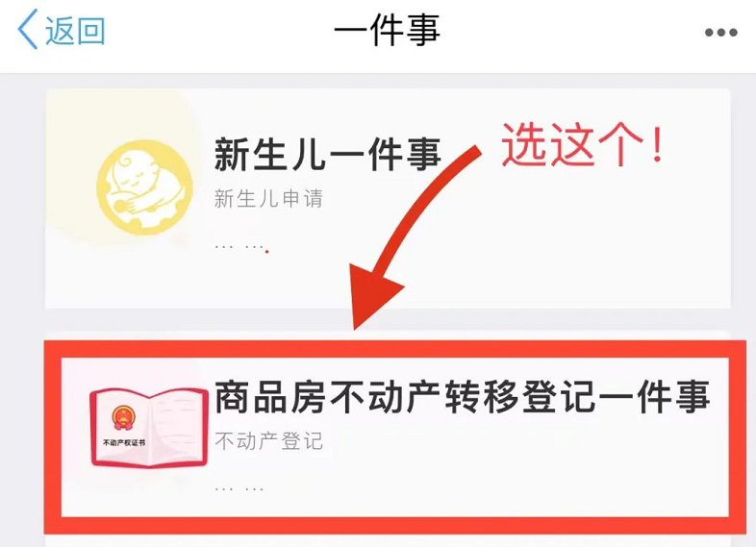Open 新生儿一件事 title
This screenshot has width=756, height=547.
(327, 155)
